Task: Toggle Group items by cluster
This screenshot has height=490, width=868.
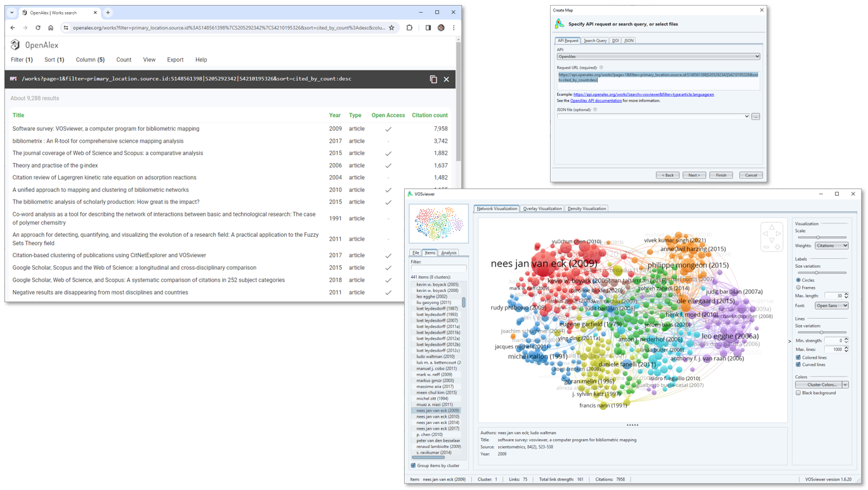Action: pos(413,465)
